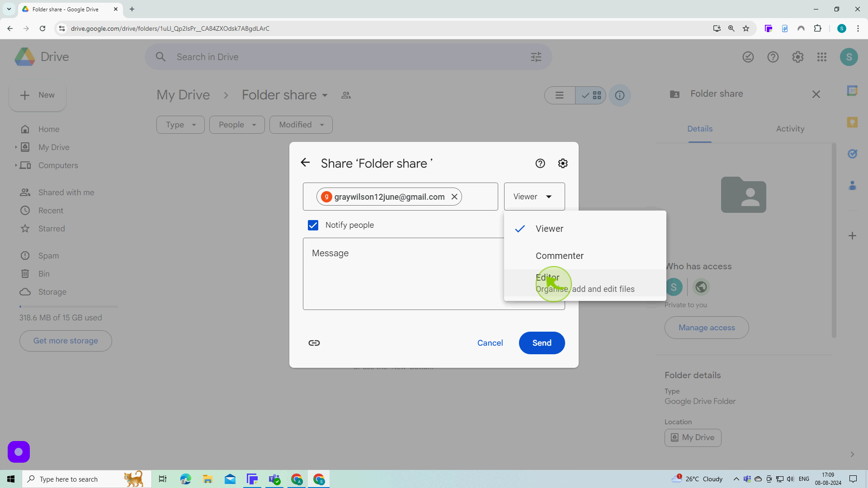Click the manage access people icon

click(x=346, y=95)
